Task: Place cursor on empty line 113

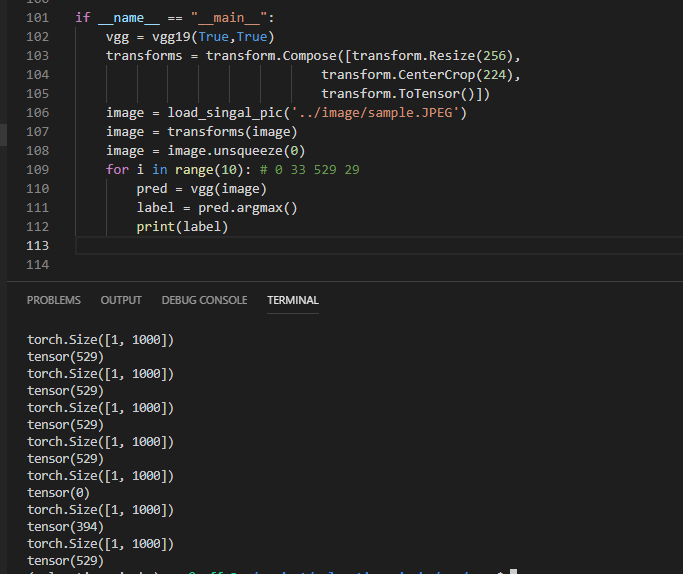Action: pos(379,246)
